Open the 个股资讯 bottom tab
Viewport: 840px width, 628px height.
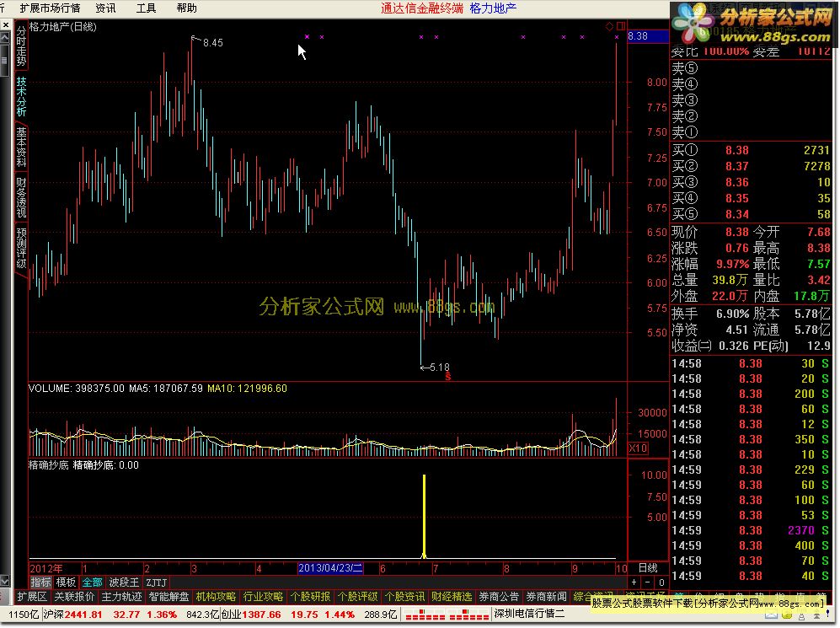(x=404, y=596)
